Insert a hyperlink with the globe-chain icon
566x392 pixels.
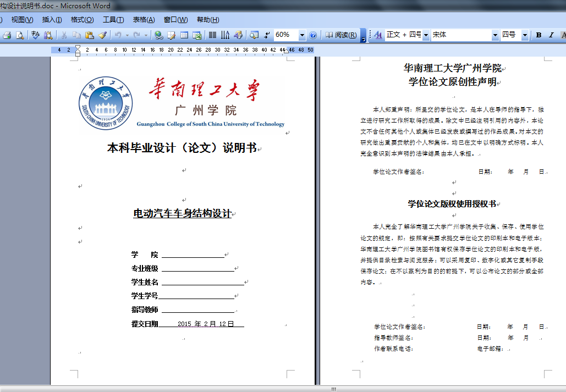(x=158, y=35)
